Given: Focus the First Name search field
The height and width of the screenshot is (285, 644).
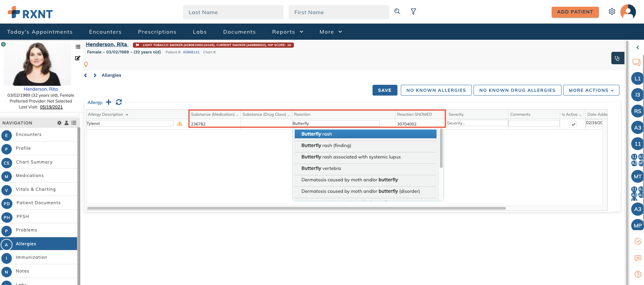Looking at the screenshot, I should [x=339, y=12].
